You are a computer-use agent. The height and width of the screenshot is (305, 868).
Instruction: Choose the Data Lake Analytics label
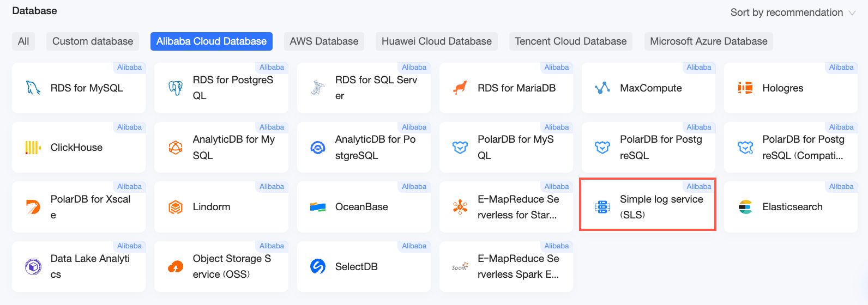(x=90, y=266)
